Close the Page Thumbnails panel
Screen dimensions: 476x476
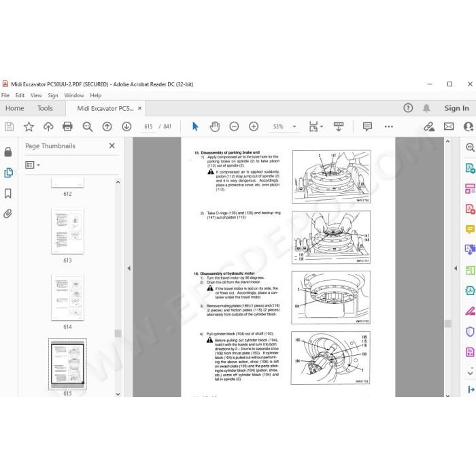tap(112, 146)
